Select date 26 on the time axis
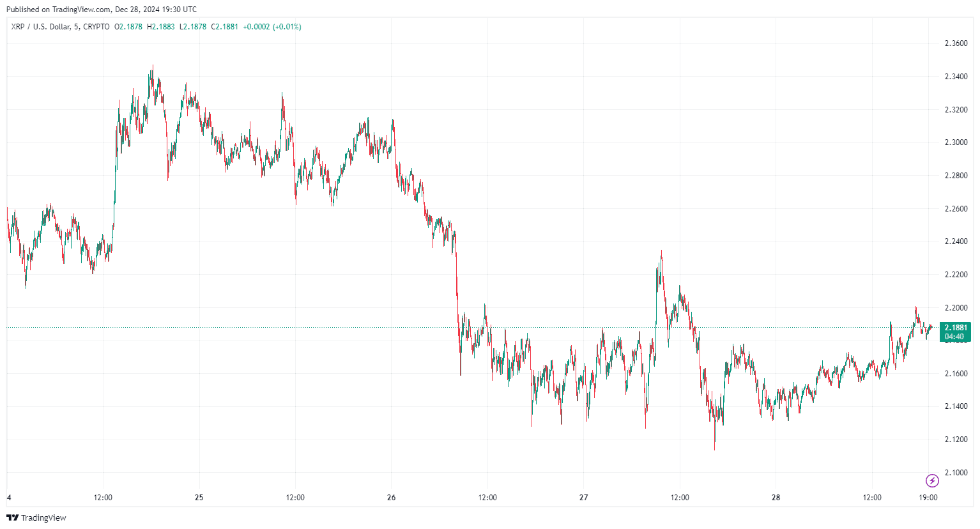Image resolution: width=980 pixels, height=529 pixels. pyautogui.click(x=392, y=498)
